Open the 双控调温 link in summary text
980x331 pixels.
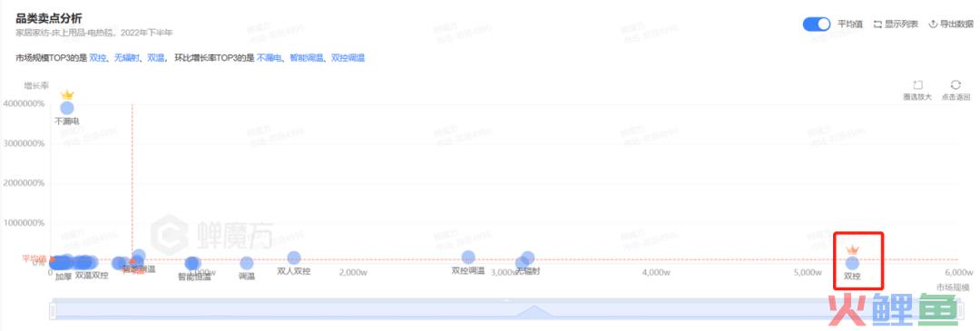pos(348,58)
